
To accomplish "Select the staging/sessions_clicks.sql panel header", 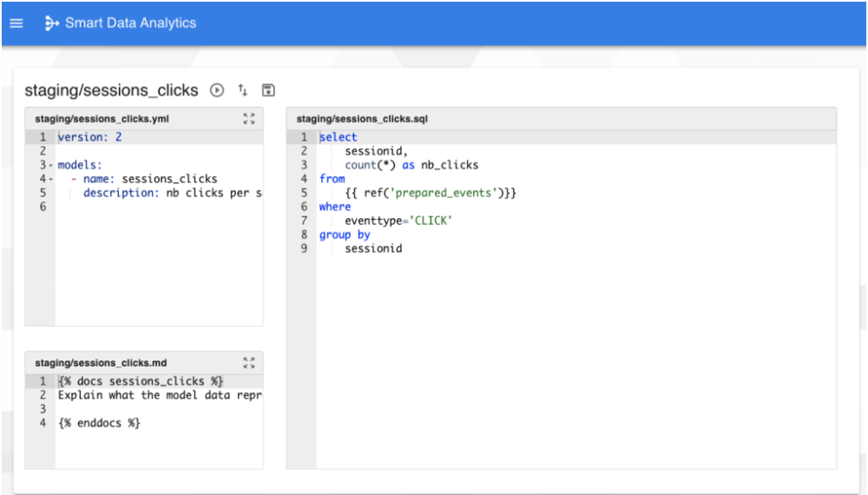I will pyautogui.click(x=362, y=119).
